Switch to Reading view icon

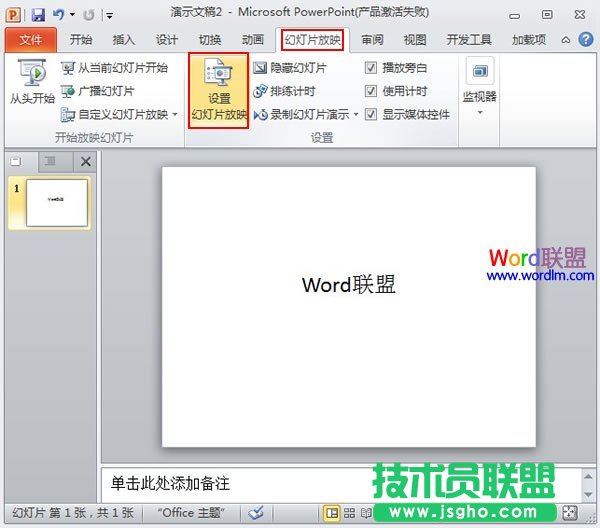point(366,513)
